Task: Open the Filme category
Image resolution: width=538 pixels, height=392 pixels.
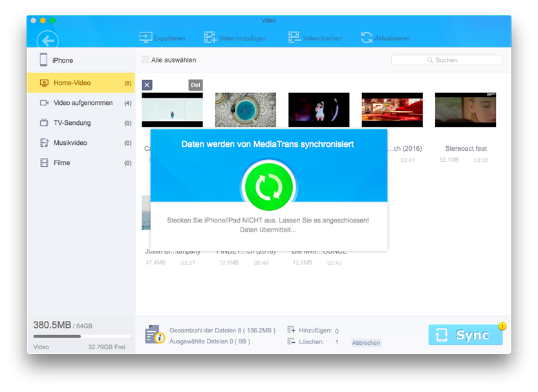Action: [x=81, y=162]
